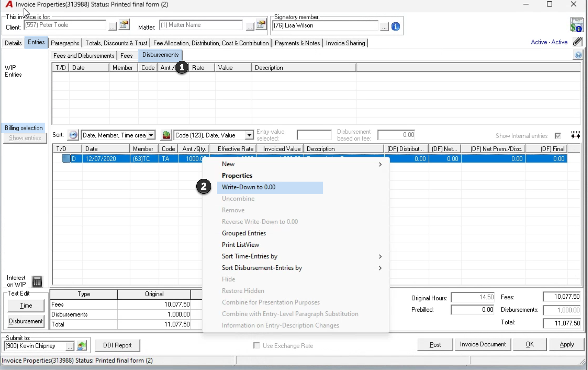Open the disbursement sort order dropdown

point(249,135)
